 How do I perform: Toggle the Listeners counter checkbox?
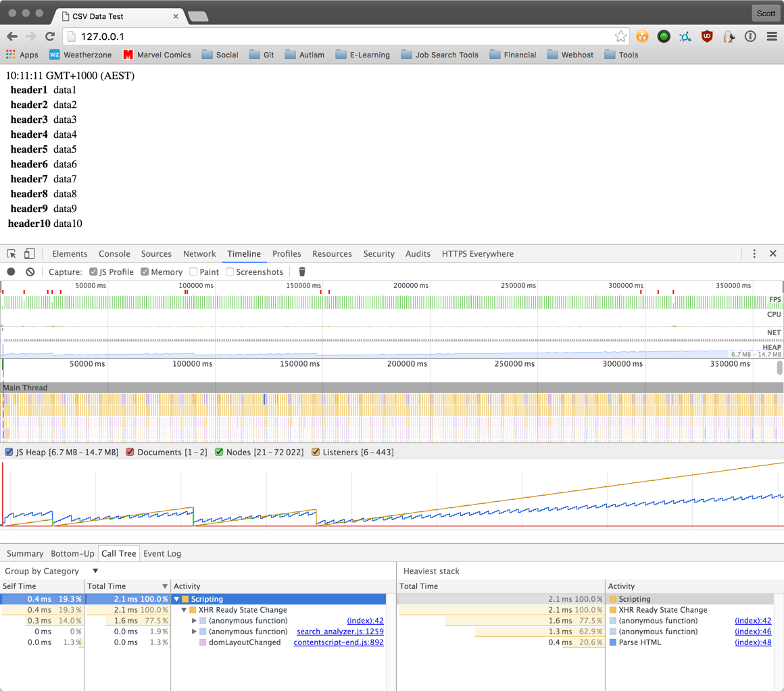(x=316, y=452)
